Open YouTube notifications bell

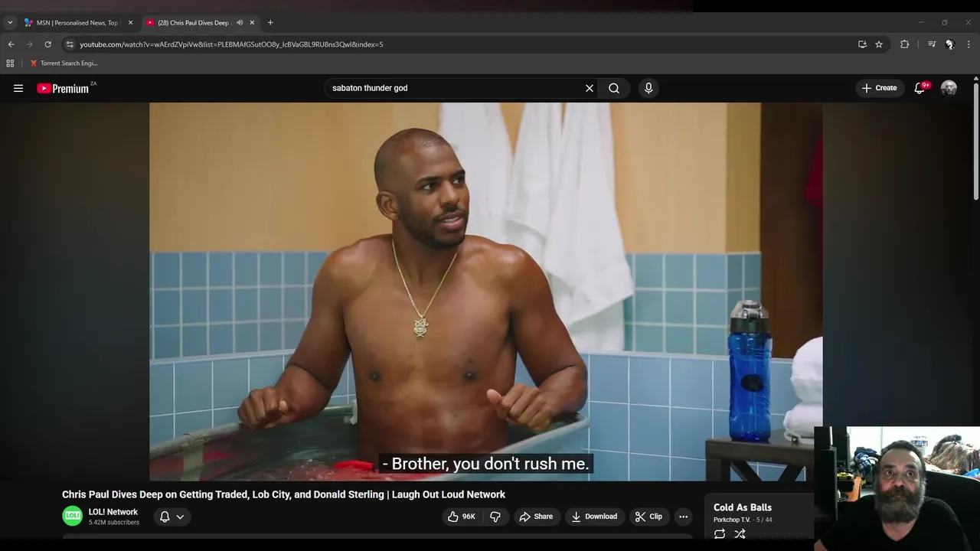pyautogui.click(x=920, y=88)
